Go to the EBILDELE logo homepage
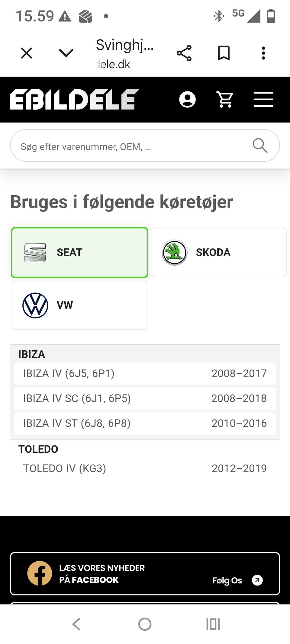Viewport: 290px width, 644px height. [74, 99]
